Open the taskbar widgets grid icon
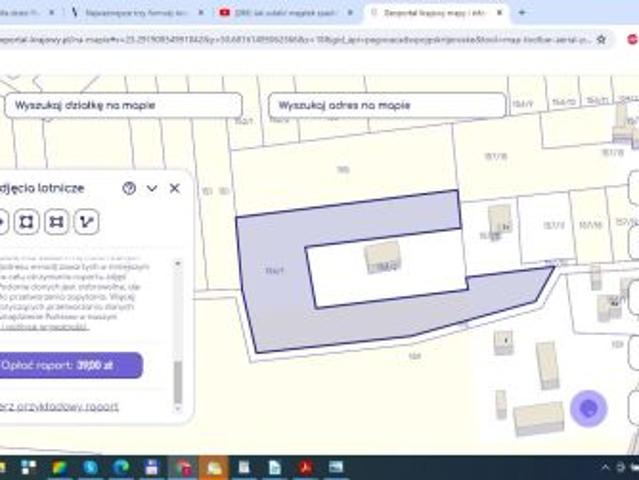This screenshot has width=639, height=480. tap(29, 467)
